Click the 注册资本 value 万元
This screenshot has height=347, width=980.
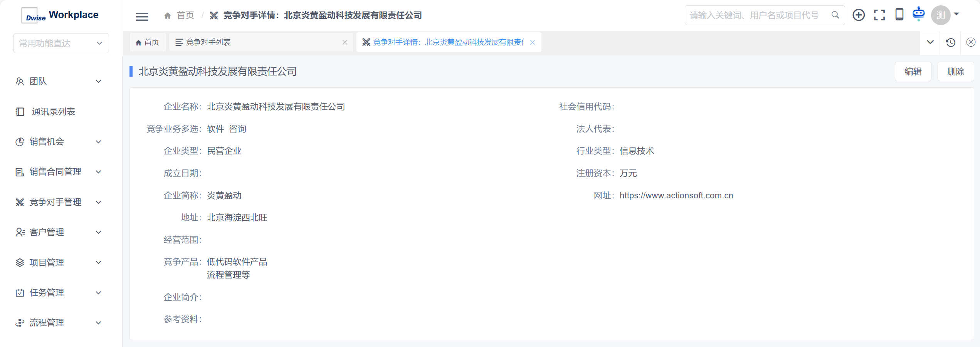pyautogui.click(x=628, y=173)
